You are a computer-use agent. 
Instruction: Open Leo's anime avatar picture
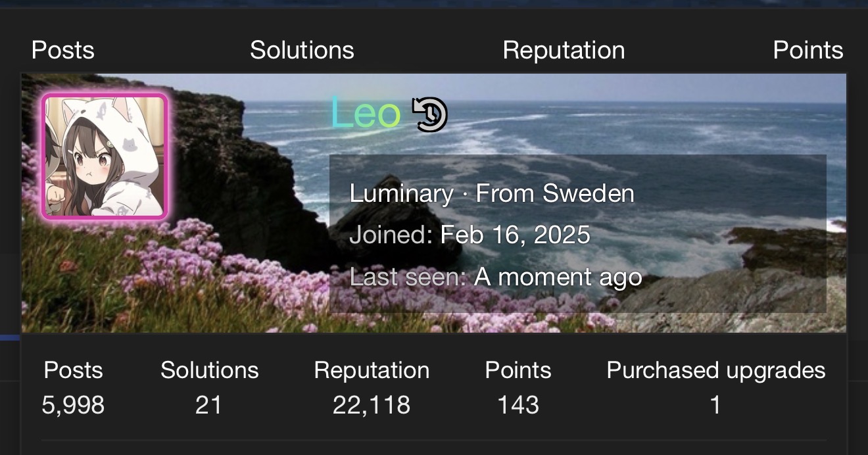pyautogui.click(x=105, y=156)
